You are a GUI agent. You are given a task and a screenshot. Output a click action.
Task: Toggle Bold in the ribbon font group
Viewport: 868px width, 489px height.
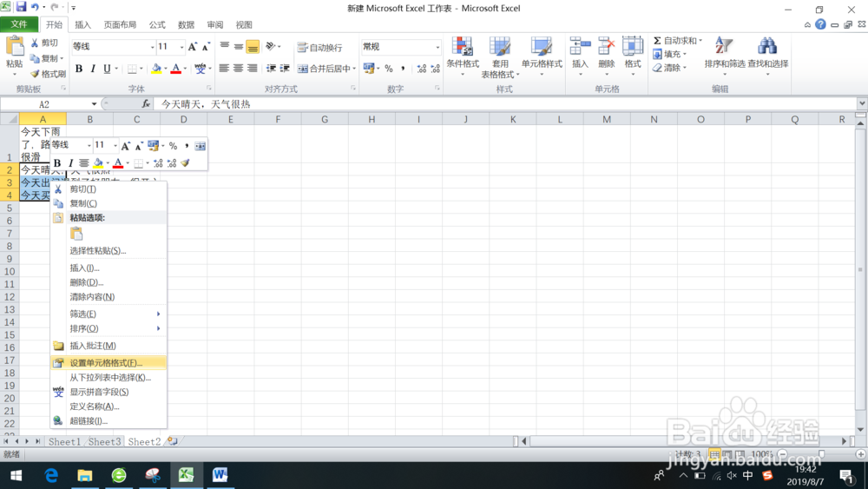(79, 69)
